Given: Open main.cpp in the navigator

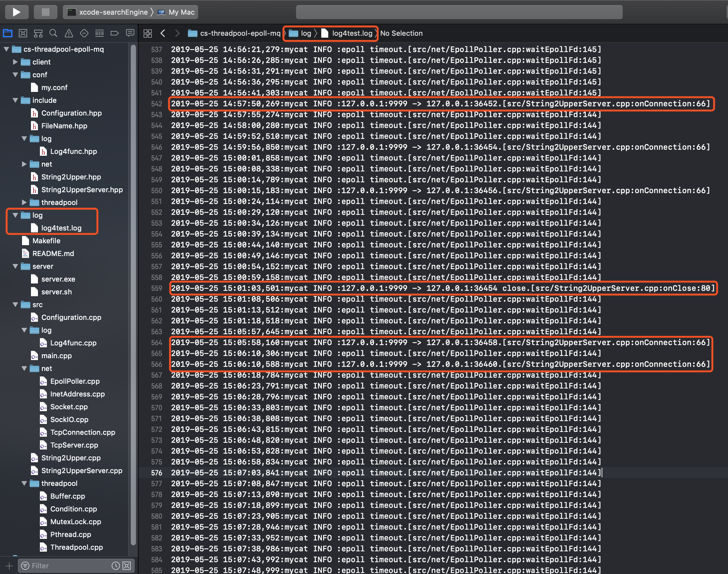Looking at the screenshot, I should click(x=56, y=356).
